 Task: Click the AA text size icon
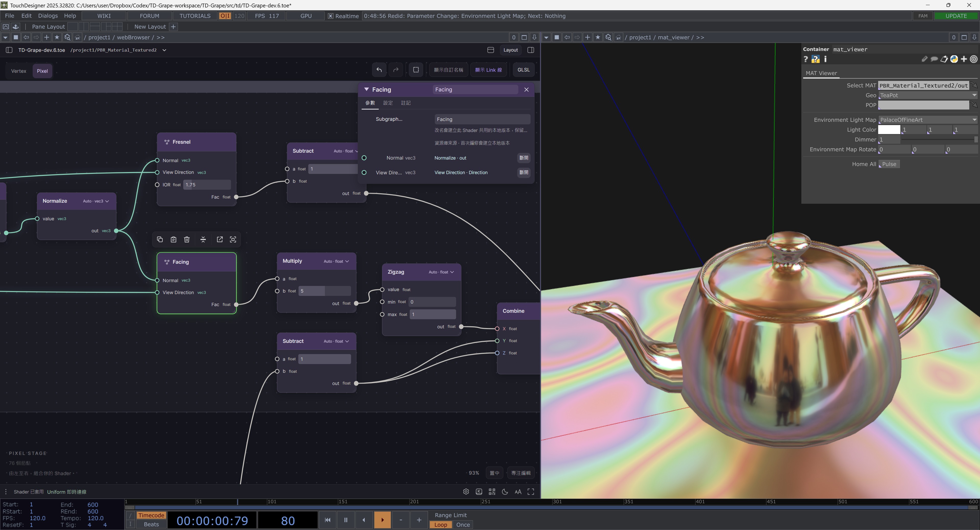(518, 491)
